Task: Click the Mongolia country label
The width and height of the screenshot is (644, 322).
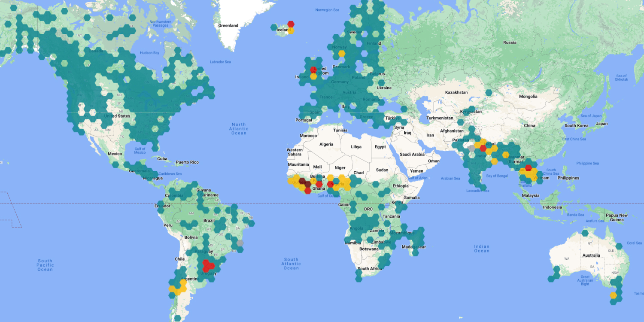Action: 528,97
